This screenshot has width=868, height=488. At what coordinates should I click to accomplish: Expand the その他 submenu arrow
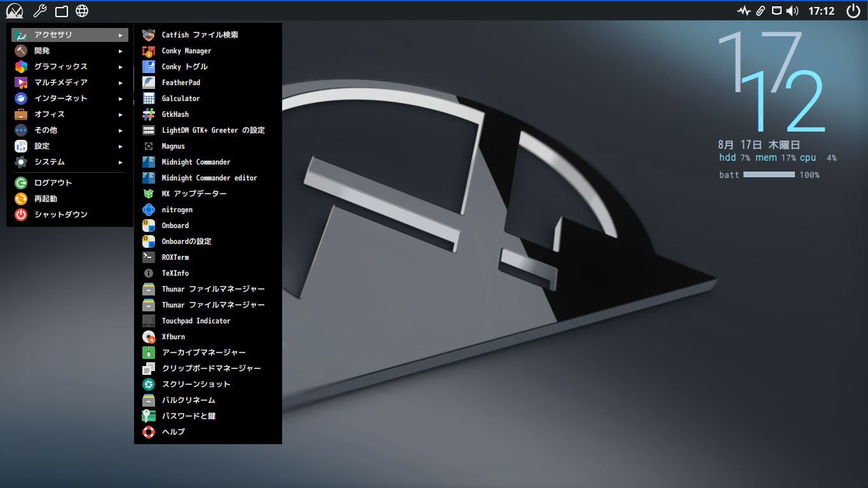tap(120, 130)
